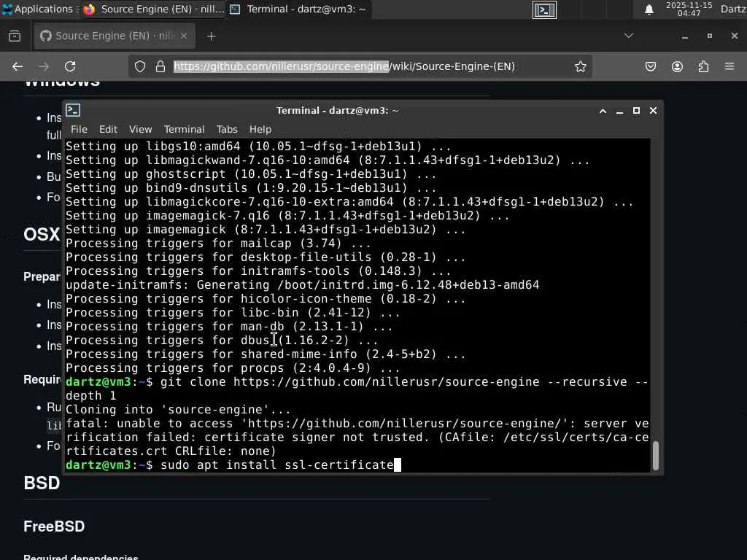The height and width of the screenshot is (560, 747).
Task: Switch to the Firefox Source Engine taskbar item
Action: (x=153, y=9)
